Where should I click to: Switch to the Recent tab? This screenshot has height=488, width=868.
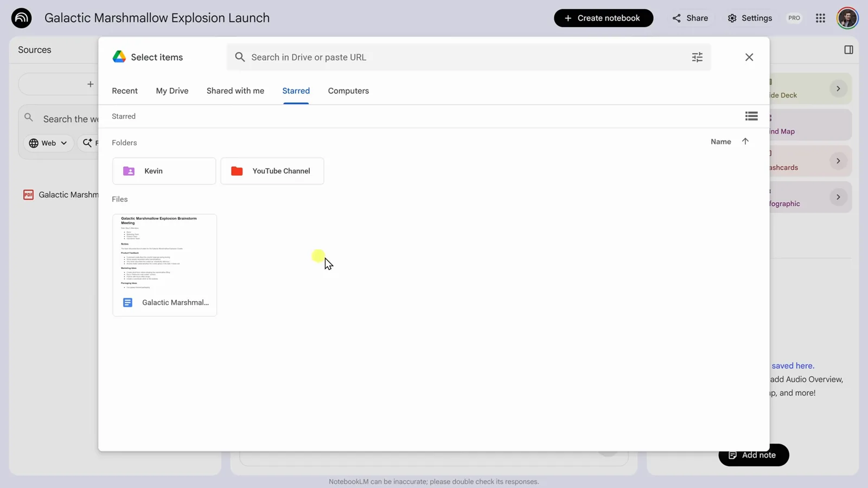(125, 91)
